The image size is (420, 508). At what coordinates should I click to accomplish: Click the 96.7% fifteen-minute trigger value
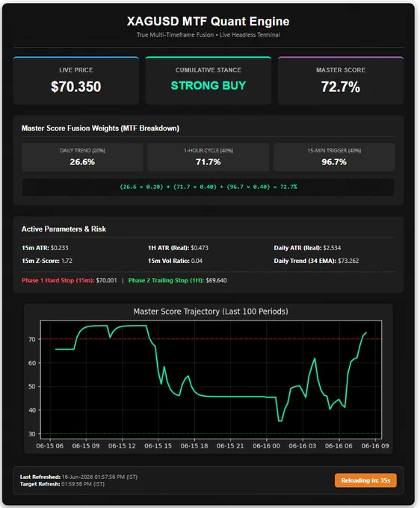pos(334,162)
